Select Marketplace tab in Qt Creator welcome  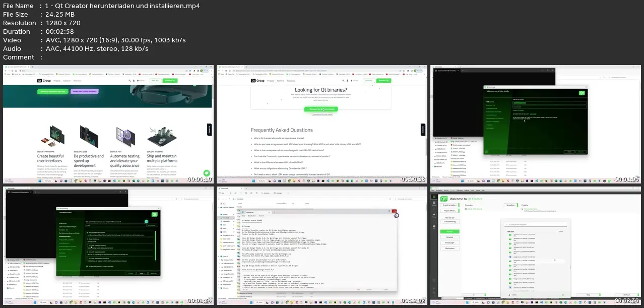449,249
